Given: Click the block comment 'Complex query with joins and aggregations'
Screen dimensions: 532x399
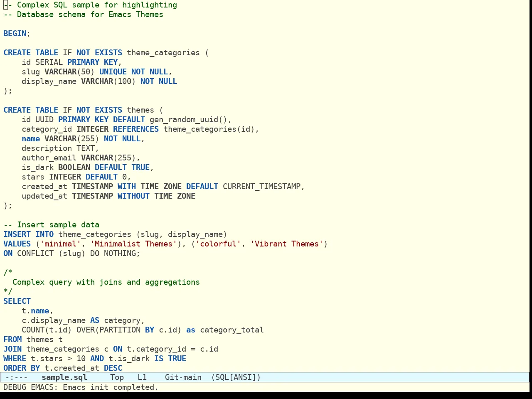Looking at the screenshot, I should pos(106,282).
